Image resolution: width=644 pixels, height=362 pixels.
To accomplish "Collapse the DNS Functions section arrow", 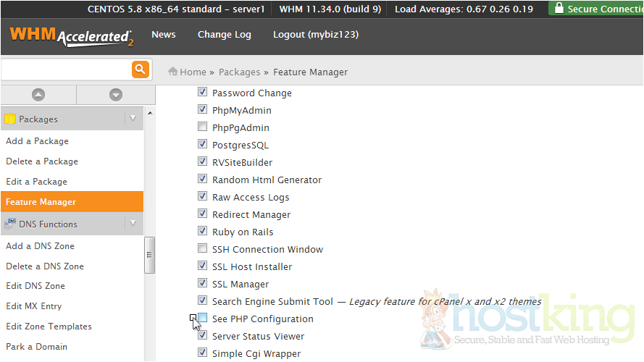I will pos(133,224).
